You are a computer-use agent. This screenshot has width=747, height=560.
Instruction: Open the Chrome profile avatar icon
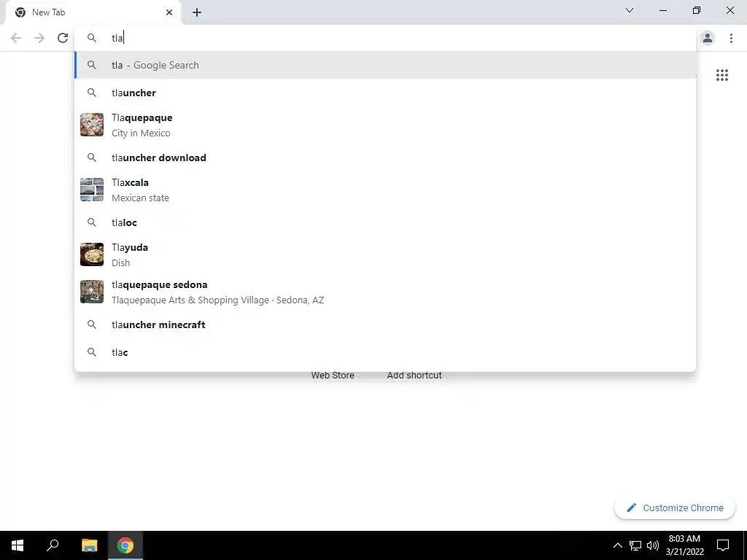coord(708,38)
